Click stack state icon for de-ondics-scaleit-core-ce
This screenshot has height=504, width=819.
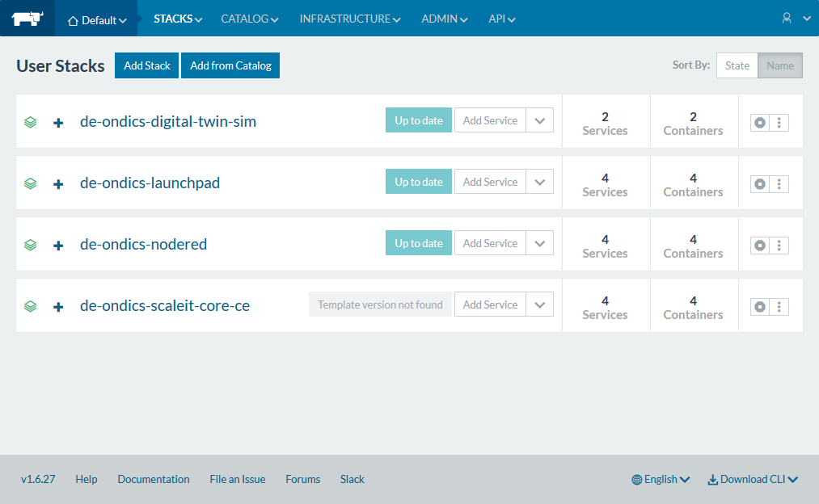[x=30, y=306]
